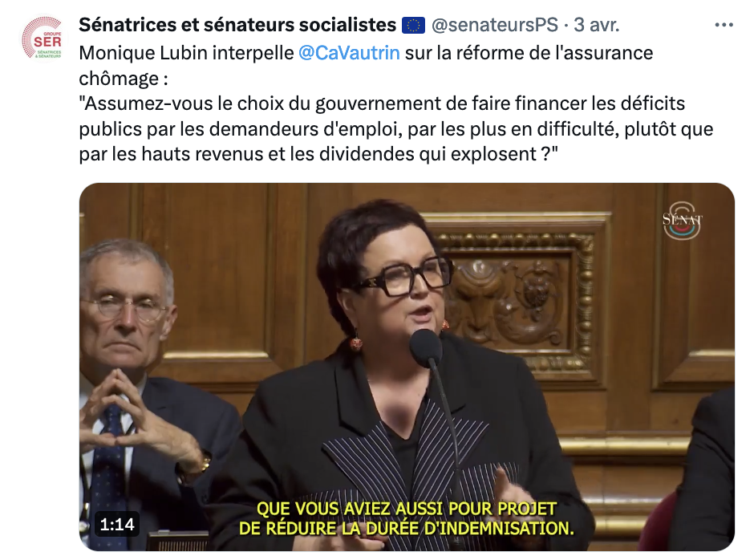Open the three-dot more options menu
The height and width of the screenshot is (560, 754).
coord(724,25)
